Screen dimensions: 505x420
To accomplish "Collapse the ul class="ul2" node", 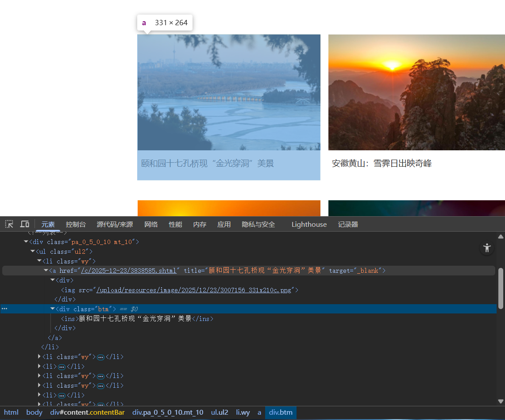I will [33, 252].
